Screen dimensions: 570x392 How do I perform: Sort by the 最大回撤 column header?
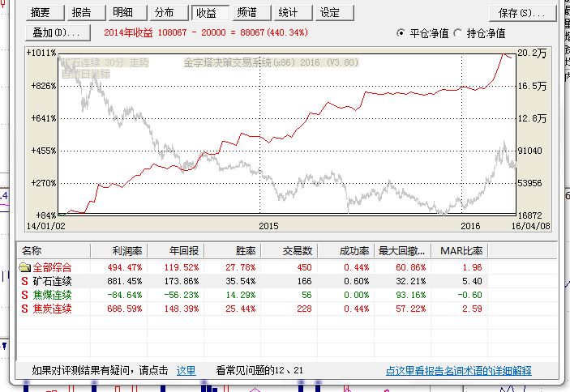click(402, 251)
